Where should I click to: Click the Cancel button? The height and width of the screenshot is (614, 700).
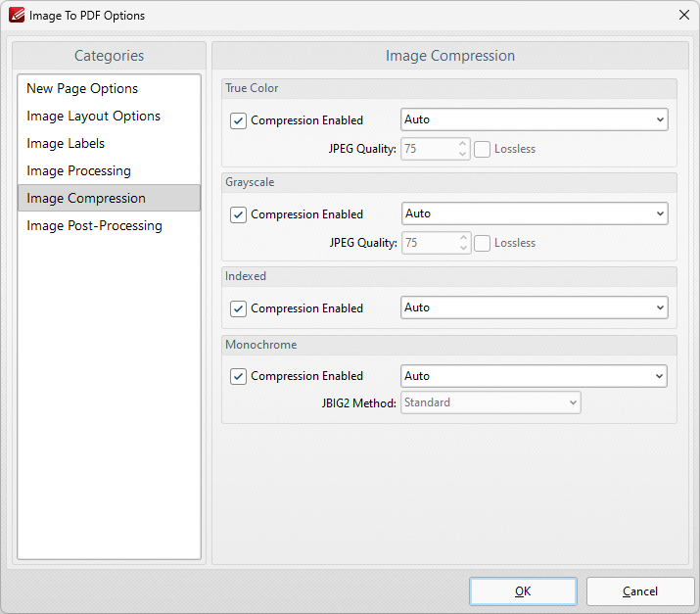640,591
